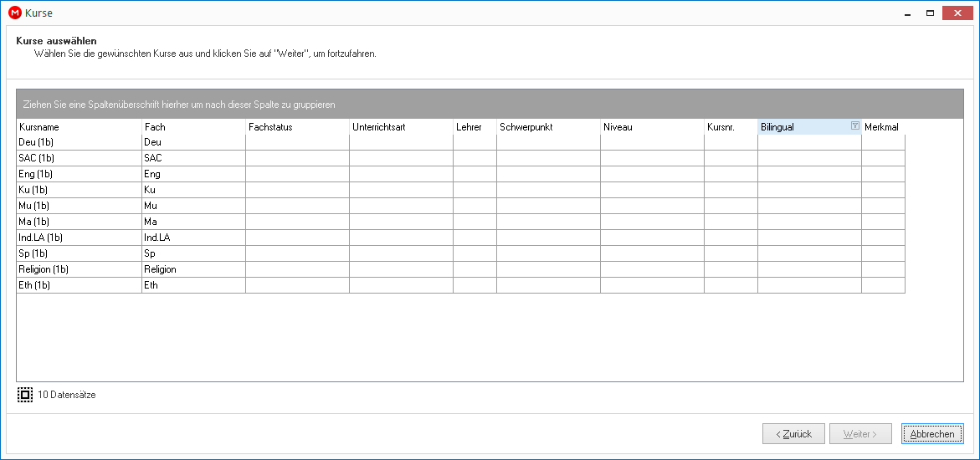The height and width of the screenshot is (460, 980).
Task: Select the Religion (1b) course row
Action: [x=460, y=268]
